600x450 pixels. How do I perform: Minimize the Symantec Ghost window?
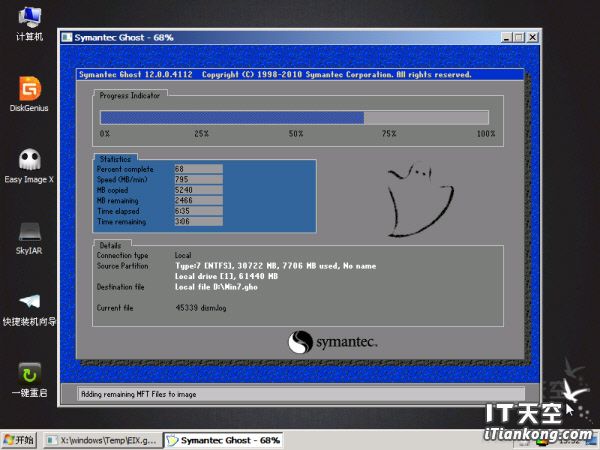click(x=507, y=38)
